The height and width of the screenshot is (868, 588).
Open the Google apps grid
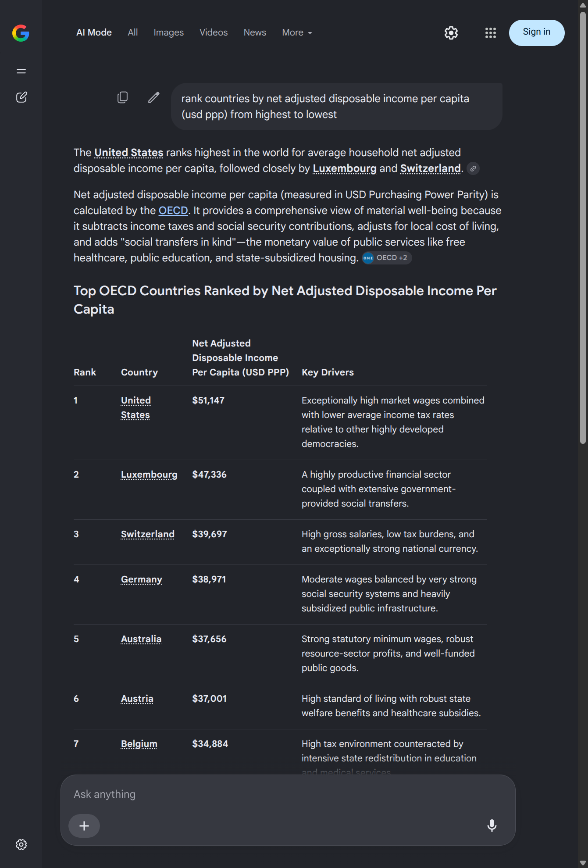491,33
